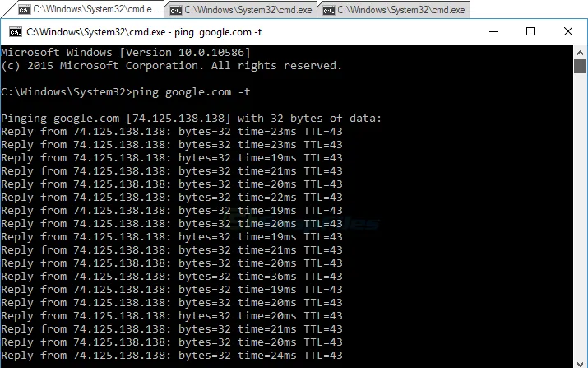Click the scrollbar up arrow
The height and width of the screenshot is (368, 588).
580,53
